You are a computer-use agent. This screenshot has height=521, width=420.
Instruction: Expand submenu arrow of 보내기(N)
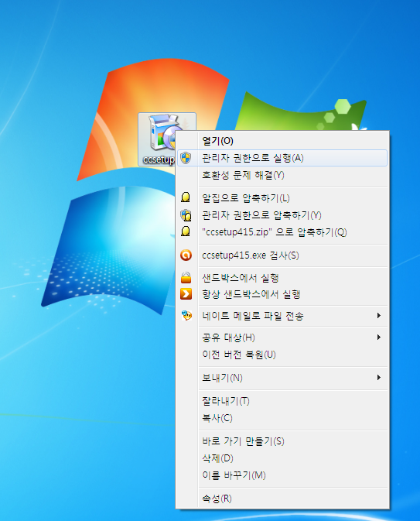point(379,378)
